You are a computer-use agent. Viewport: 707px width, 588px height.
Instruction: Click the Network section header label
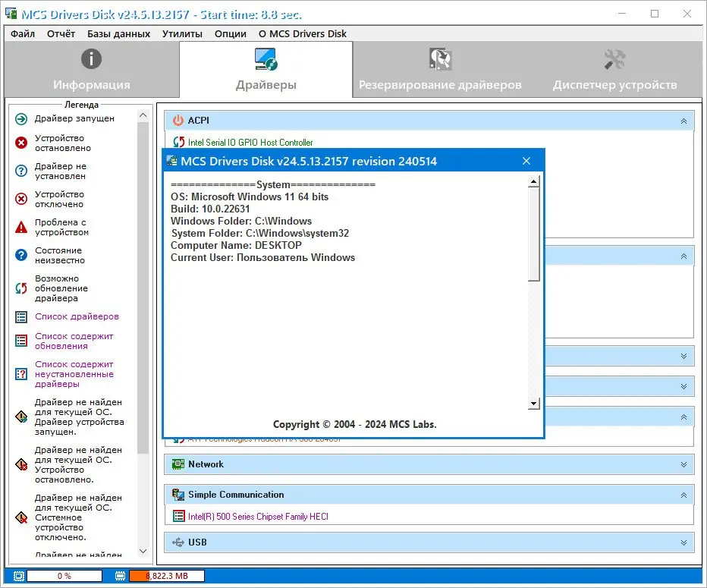pos(206,464)
